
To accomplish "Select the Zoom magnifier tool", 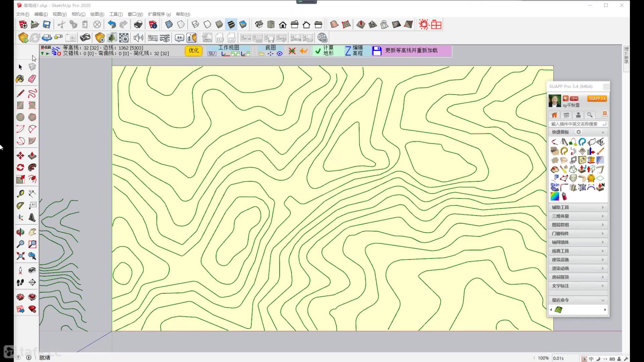I will (x=20, y=244).
